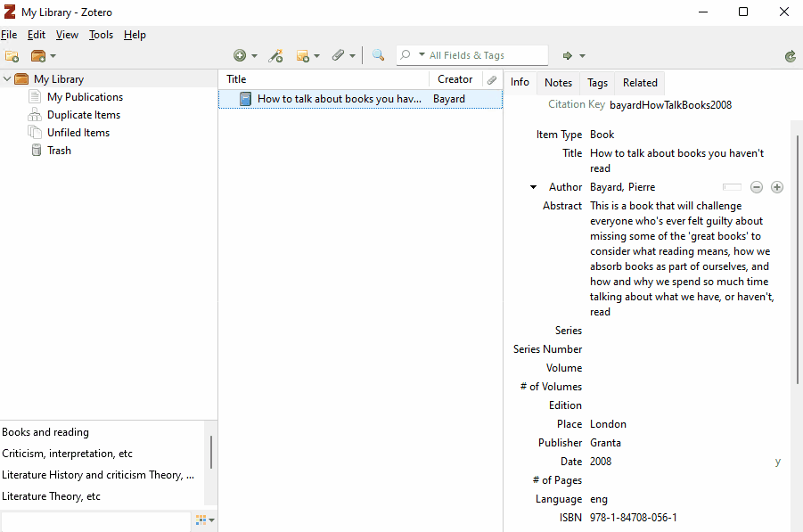Click the attachment column paperclip header
The width and height of the screenshot is (803, 532).
(x=492, y=80)
